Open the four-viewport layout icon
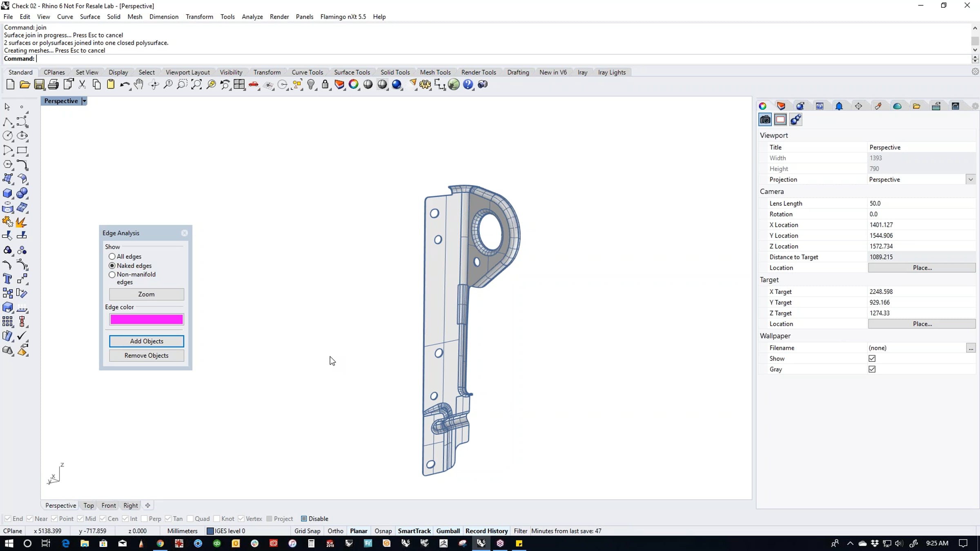 (x=239, y=84)
